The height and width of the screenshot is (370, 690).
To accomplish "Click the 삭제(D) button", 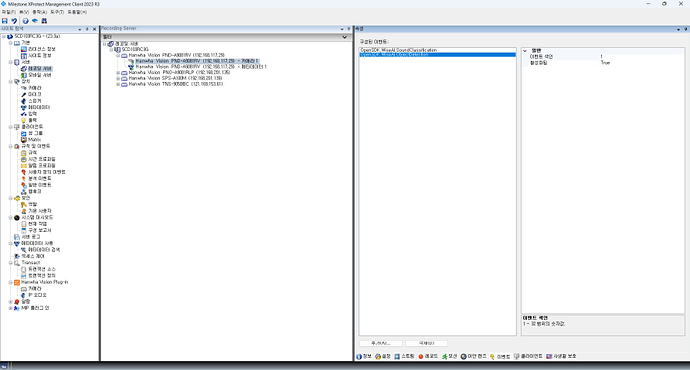I will (x=426, y=343).
